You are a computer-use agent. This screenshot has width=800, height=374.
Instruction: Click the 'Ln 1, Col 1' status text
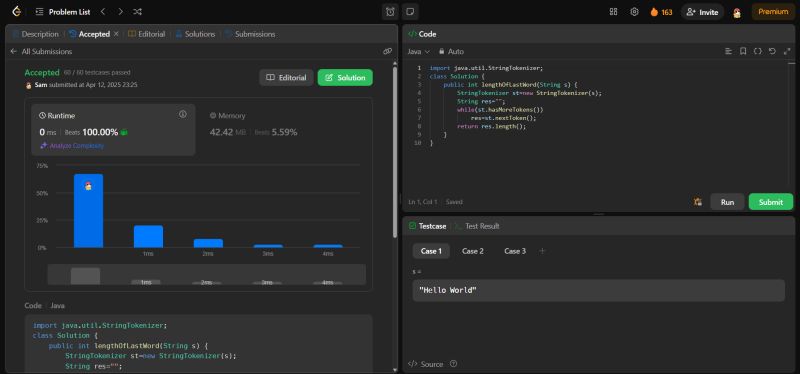coord(422,202)
